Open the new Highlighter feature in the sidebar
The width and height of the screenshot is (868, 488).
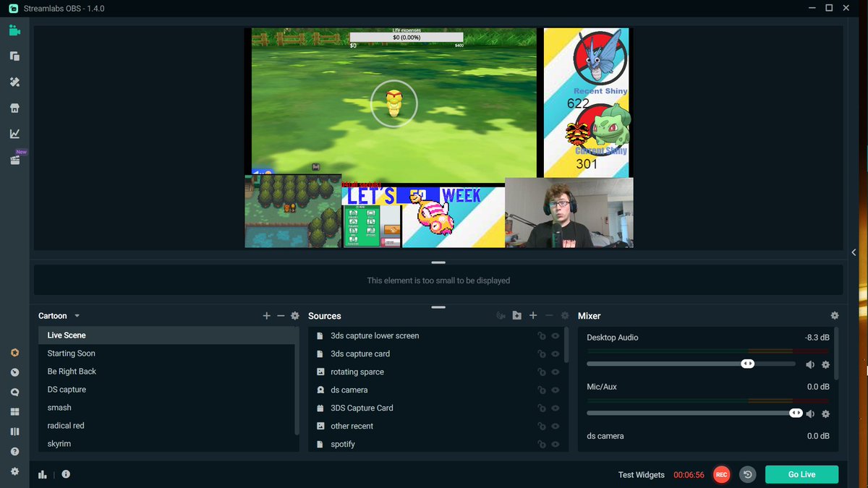(14, 159)
